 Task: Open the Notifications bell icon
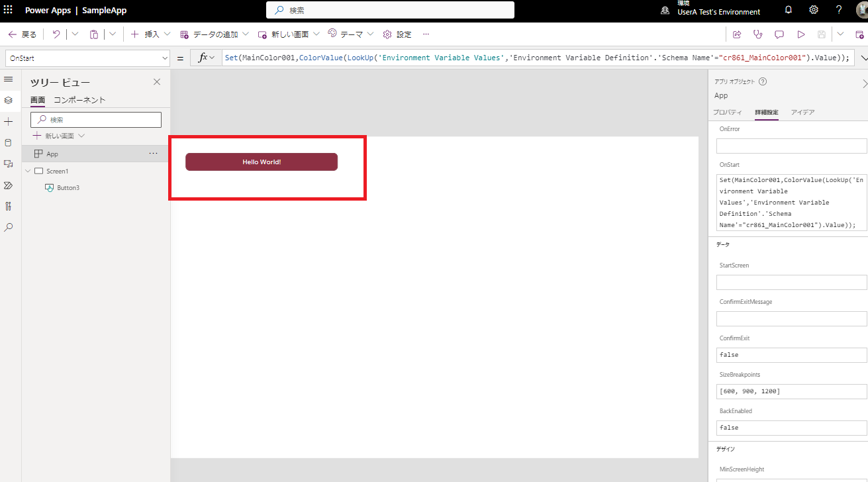click(x=788, y=10)
